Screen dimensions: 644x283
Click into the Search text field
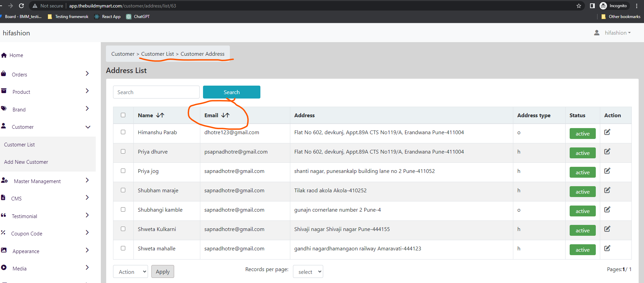156,92
